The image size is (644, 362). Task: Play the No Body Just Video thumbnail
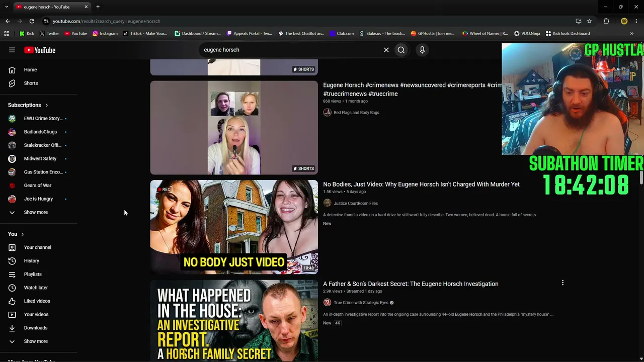(x=234, y=227)
